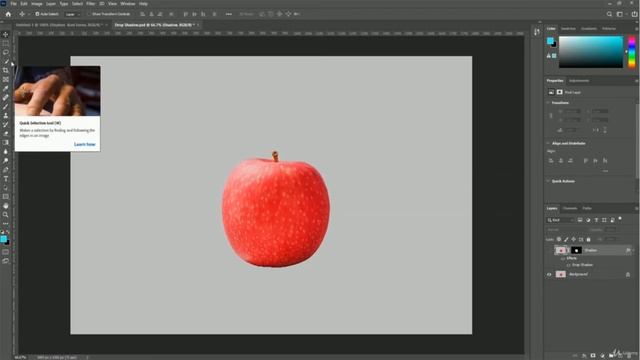Image resolution: width=640 pixels, height=360 pixels.
Task: Open the layer filter Kind dropdown
Action: click(561, 220)
